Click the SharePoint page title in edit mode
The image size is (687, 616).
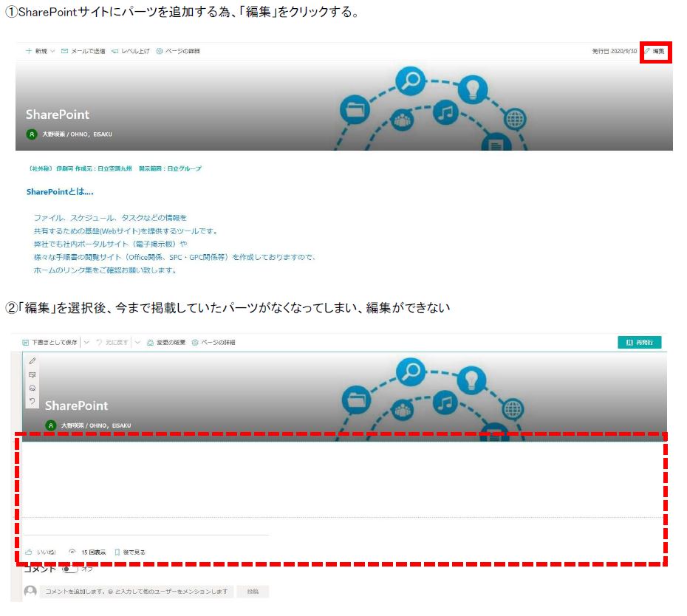(x=76, y=405)
